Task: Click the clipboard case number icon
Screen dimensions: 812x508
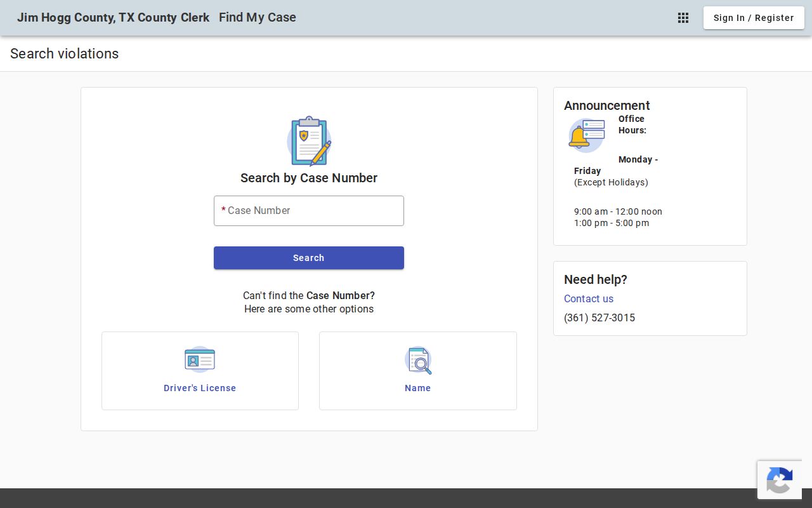Action: click(x=309, y=141)
